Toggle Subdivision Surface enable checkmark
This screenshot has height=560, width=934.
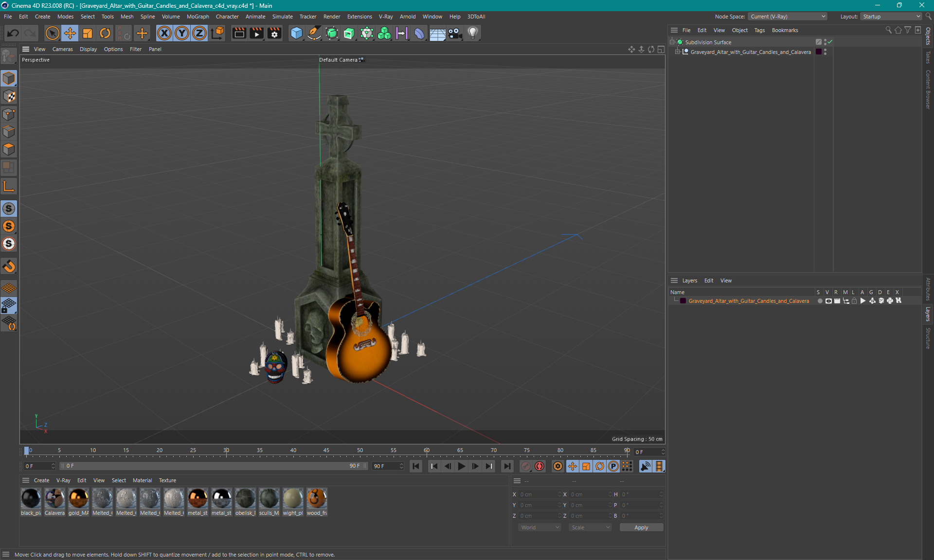pyautogui.click(x=830, y=42)
